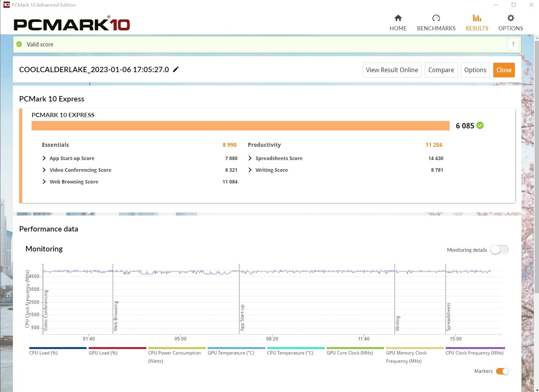Click the pencil icon to rename result

(x=176, y=70)
